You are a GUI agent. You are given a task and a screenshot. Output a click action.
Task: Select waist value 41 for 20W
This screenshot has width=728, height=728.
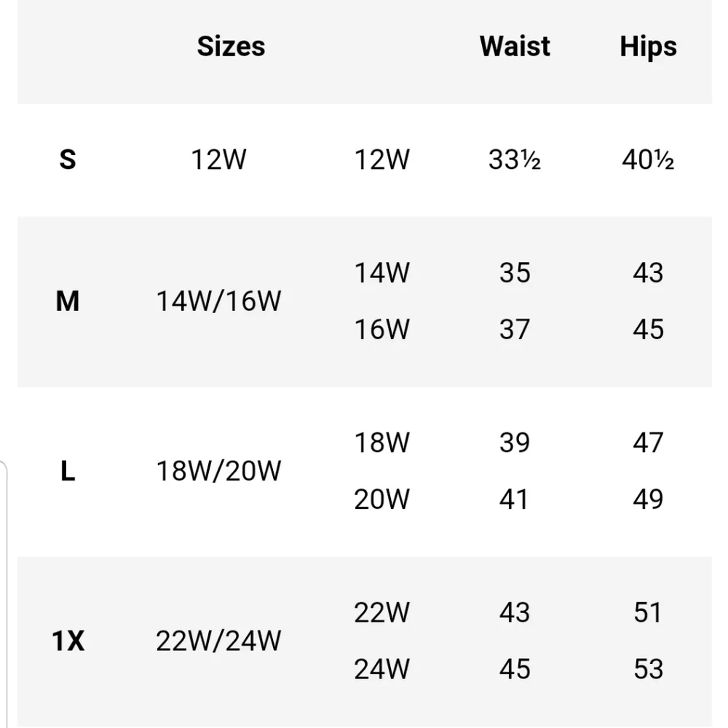[x=515, y=499]
